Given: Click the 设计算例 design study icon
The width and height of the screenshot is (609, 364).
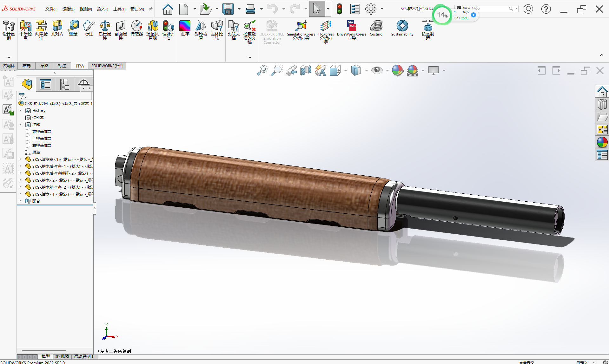Looking at the screenshot, I should (x=9, y=30).
